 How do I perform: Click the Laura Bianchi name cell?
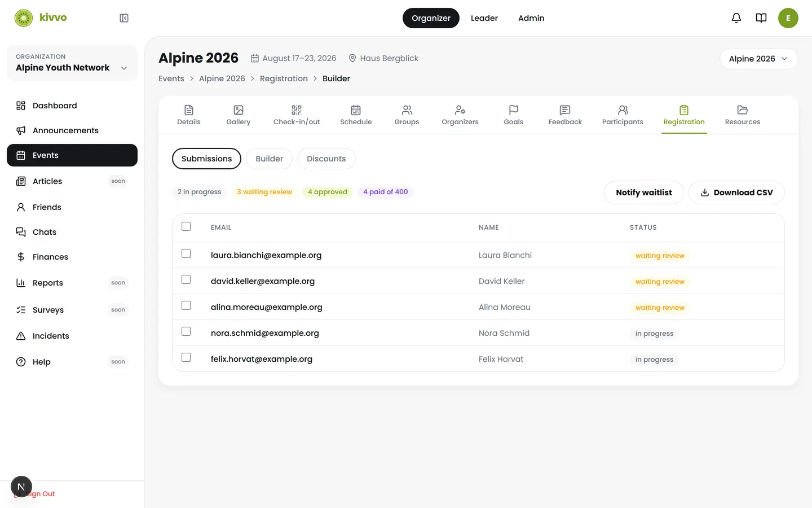pos(505,255)
